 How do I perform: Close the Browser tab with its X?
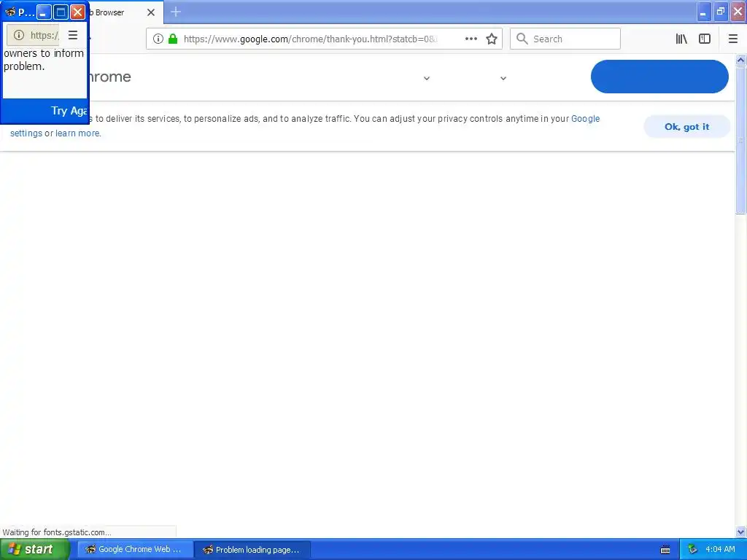[x=151, y=12]
